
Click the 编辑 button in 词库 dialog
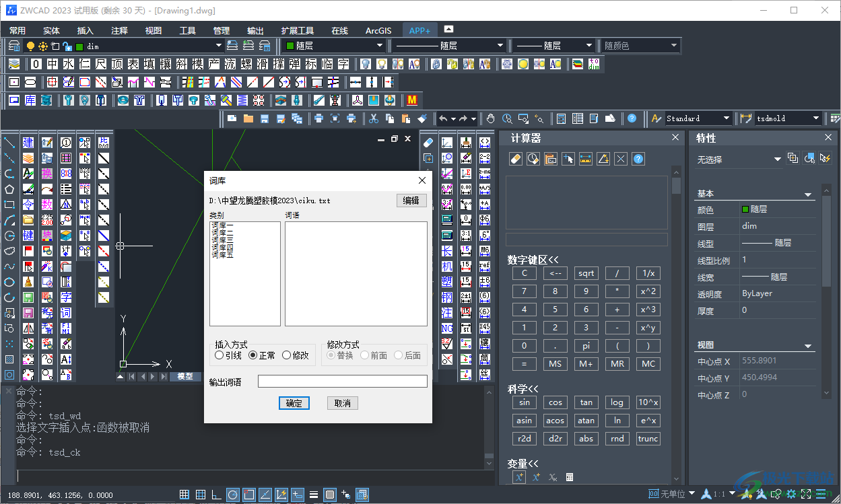point(411,201)
